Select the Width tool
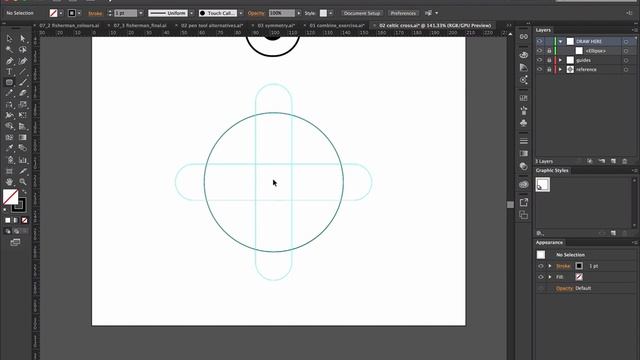The width and height of the screenshot is (640, 360). coord(9,116)
